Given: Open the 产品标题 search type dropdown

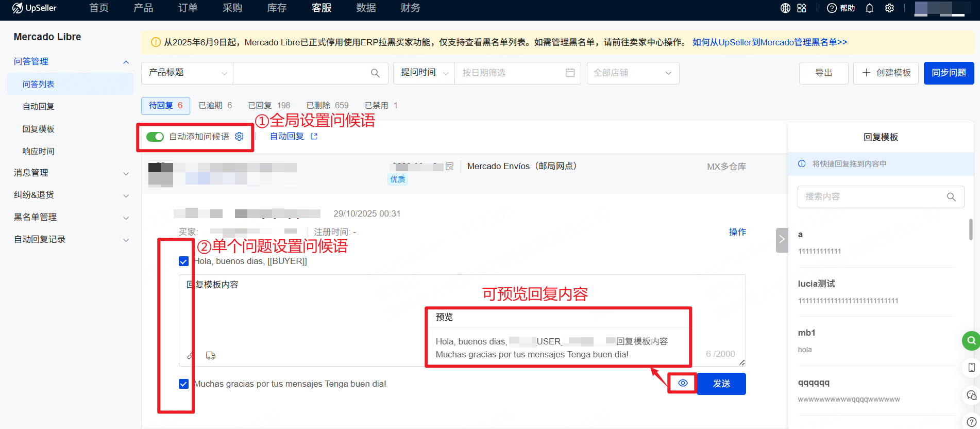Looking at the screenshot, I should pyautogui.click(x=187, y=73).
